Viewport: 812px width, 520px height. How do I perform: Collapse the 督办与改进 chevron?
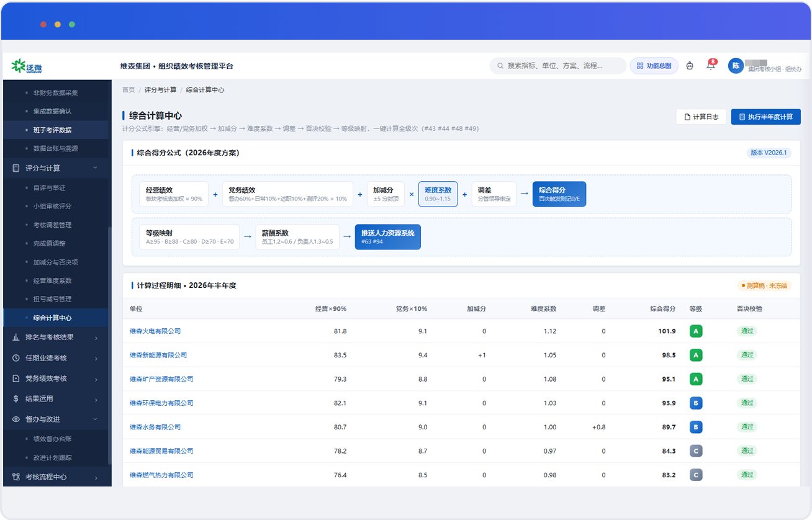pos(95,419)
